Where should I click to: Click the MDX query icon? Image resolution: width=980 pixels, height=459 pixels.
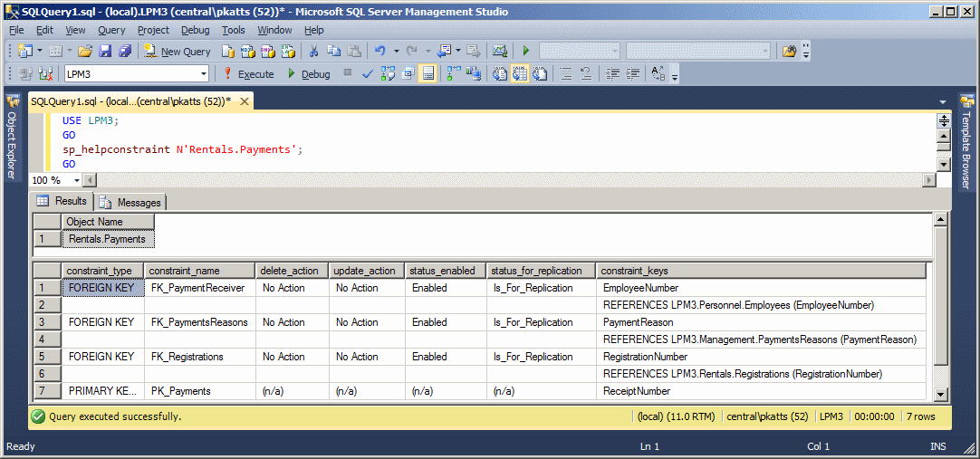coord(248,52)
